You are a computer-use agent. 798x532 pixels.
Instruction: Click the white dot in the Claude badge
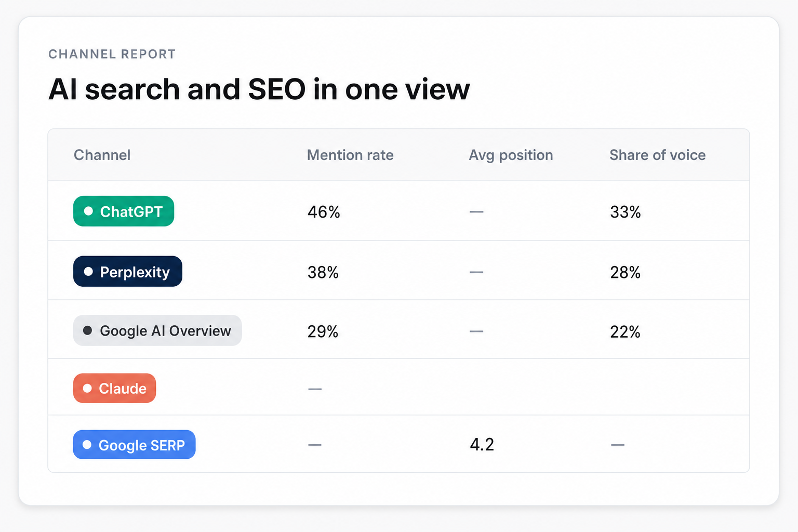[87, 388]
